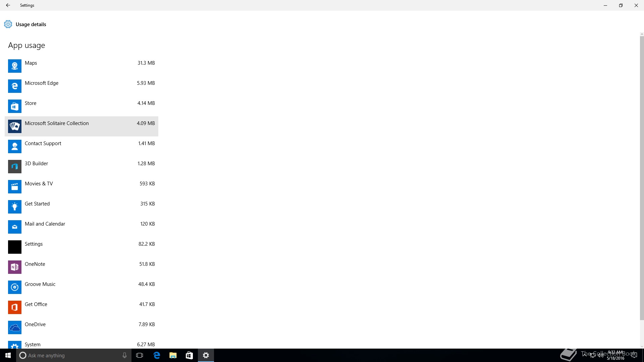The image size is (644, 362).
Task: Click the Microsoft Solitaire Collection icon
Action: (x=15, y=126)
